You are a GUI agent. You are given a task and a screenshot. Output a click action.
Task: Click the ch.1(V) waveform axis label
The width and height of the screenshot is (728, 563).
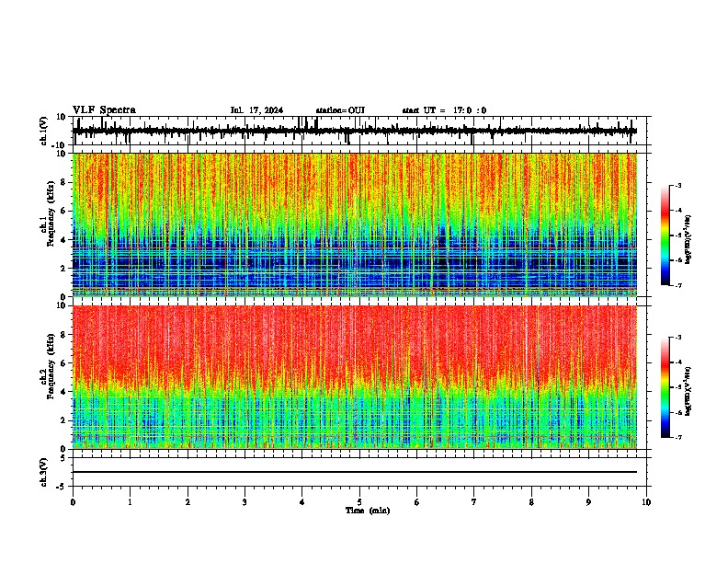44,131
